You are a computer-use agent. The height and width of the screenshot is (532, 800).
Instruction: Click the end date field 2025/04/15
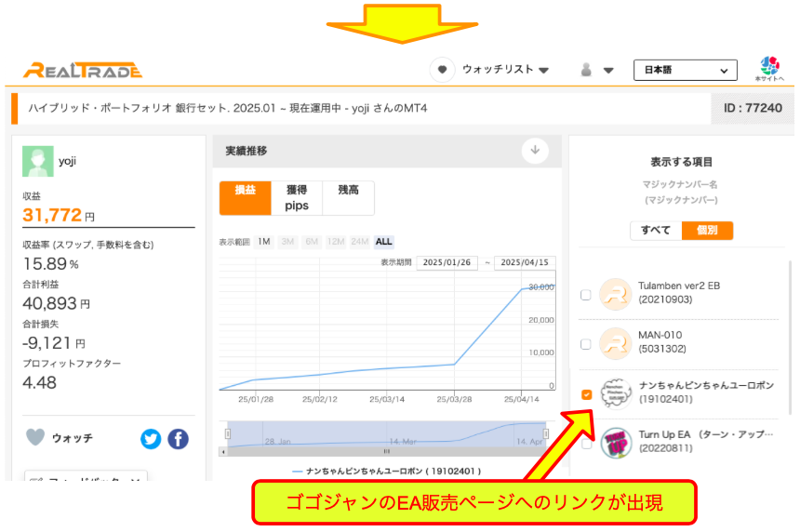tap(525, 262)
